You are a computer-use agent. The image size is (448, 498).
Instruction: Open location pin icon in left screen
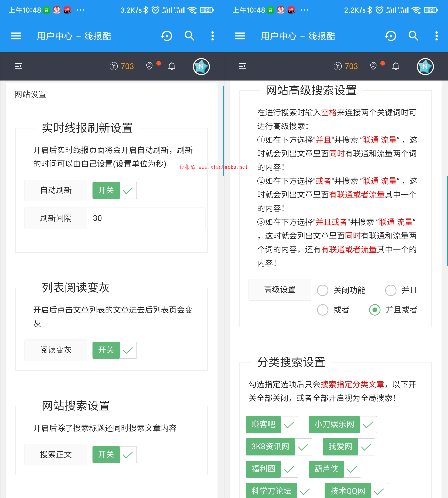(x=149, y=66)
